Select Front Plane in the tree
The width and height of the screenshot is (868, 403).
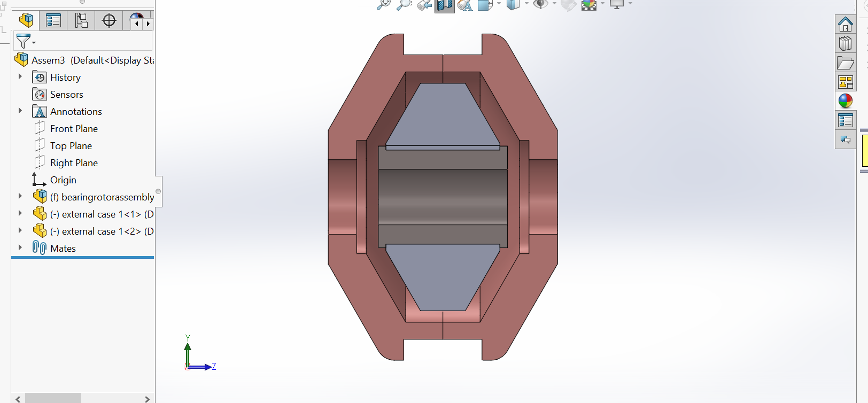74,129
